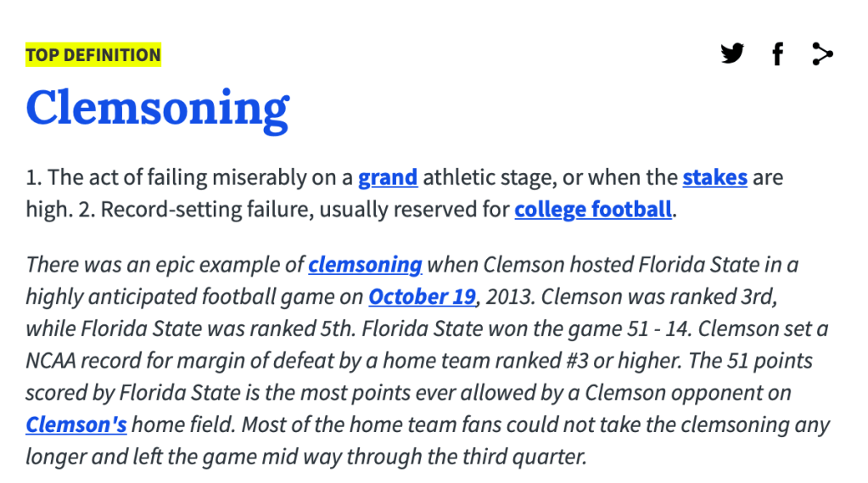Viewport: 868px width, 483px height.
Task: Open the "October 19" date link
Action: click(422, 297)
